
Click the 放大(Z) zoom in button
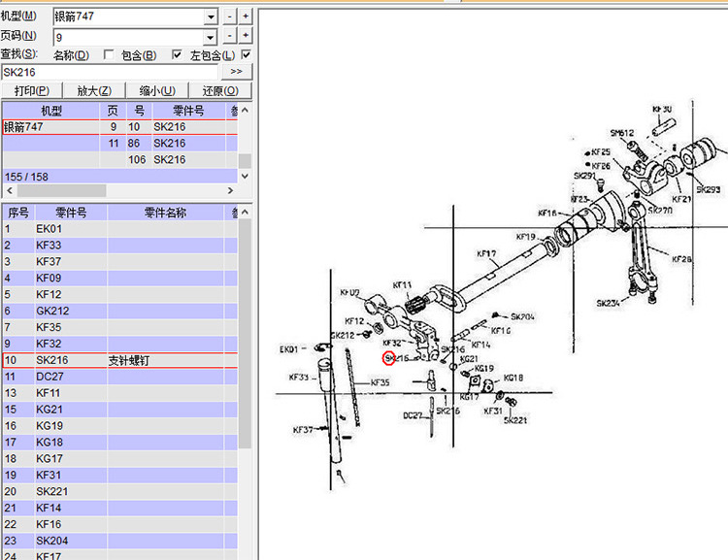click(94, 90)
